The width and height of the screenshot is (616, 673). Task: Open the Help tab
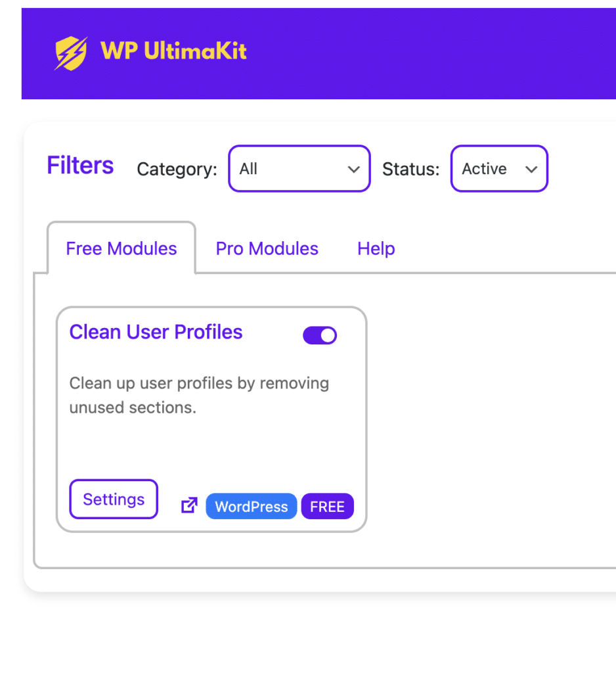pos(376,248)
